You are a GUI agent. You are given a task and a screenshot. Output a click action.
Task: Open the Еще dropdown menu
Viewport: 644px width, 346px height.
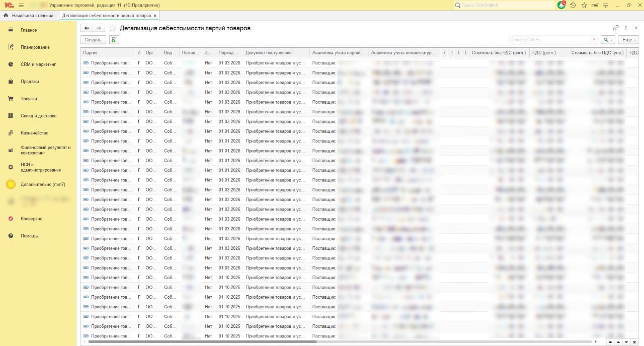(x=628, y=40)
